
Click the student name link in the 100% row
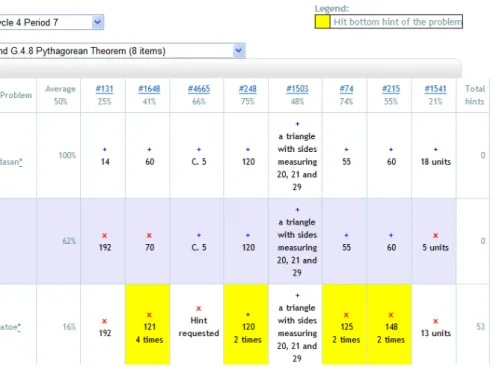(11, 162)
